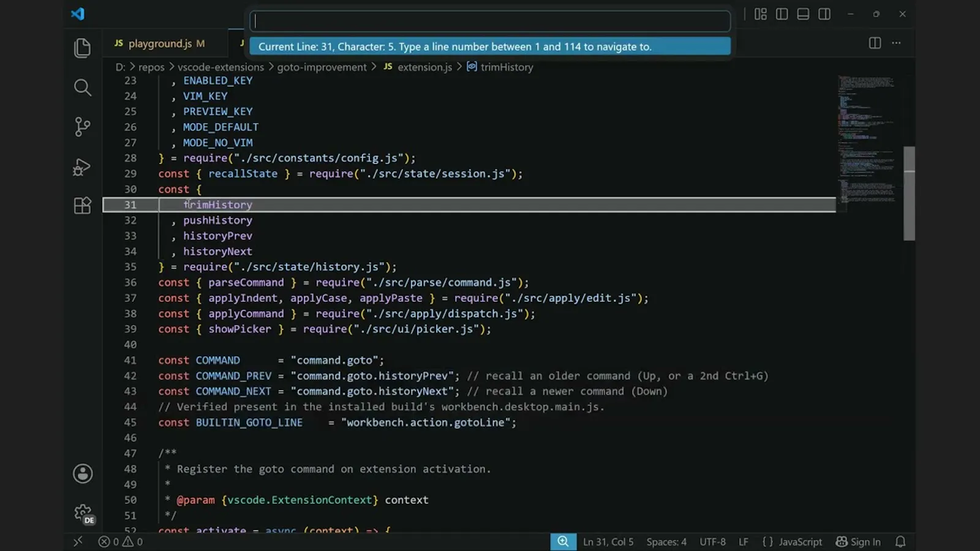980x551 pixels.
Task: Click the 'trimHistory' text on line 31
Action: (217, 204)
